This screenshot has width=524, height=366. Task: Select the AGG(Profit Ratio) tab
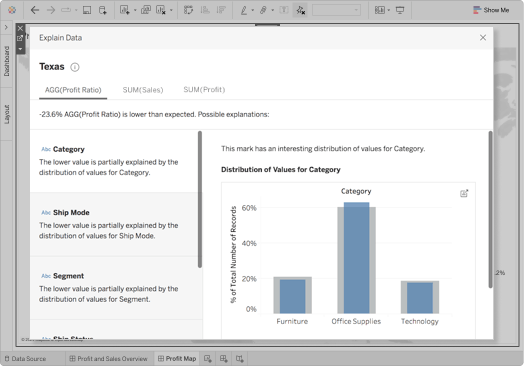point(73,90)
